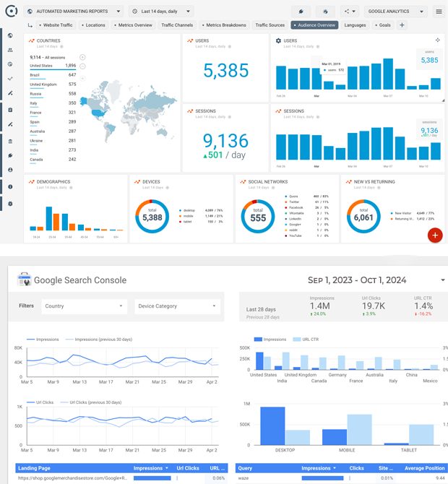Click the globe icon in left sidebar

pyautogui.click(x=10, y=35)
